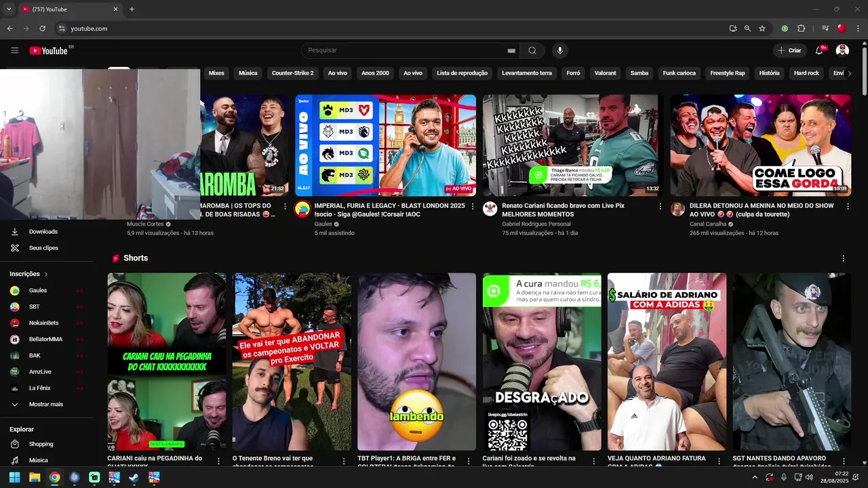Open the Renato Cariani Live Pix thumbnail

573,145
